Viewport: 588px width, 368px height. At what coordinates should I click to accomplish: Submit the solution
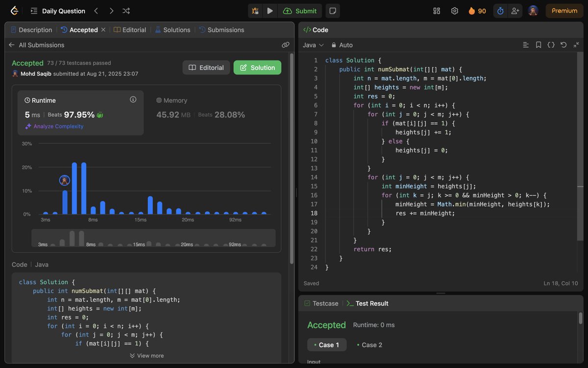point(300,11)
